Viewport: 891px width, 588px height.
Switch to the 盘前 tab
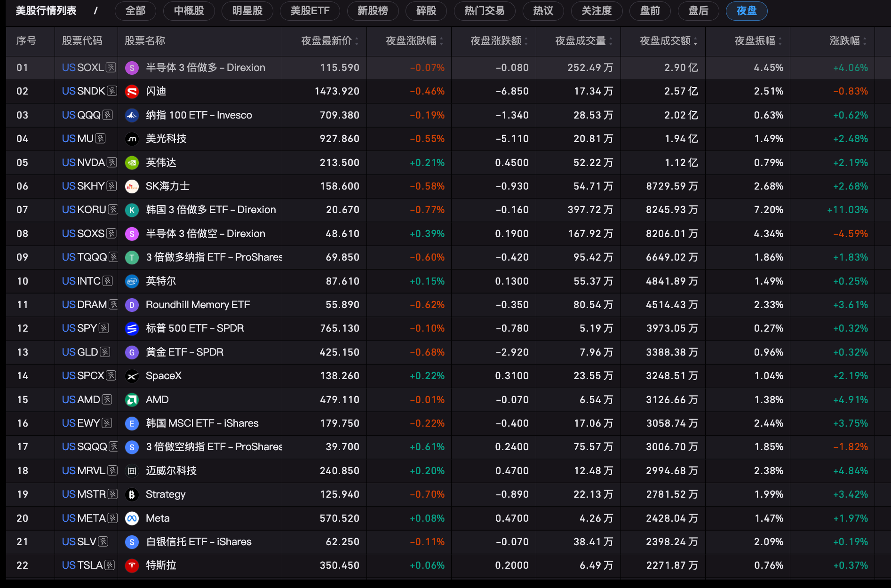coord(650,11)
